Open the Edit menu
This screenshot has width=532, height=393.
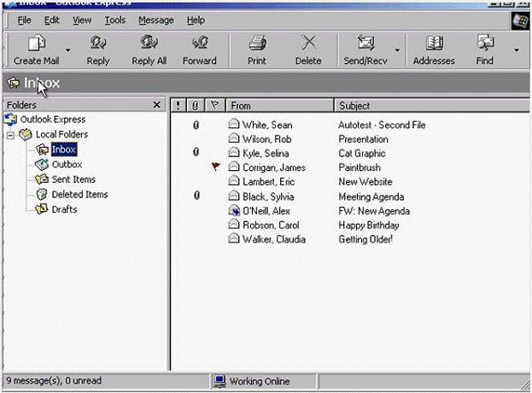click(51, 21)
